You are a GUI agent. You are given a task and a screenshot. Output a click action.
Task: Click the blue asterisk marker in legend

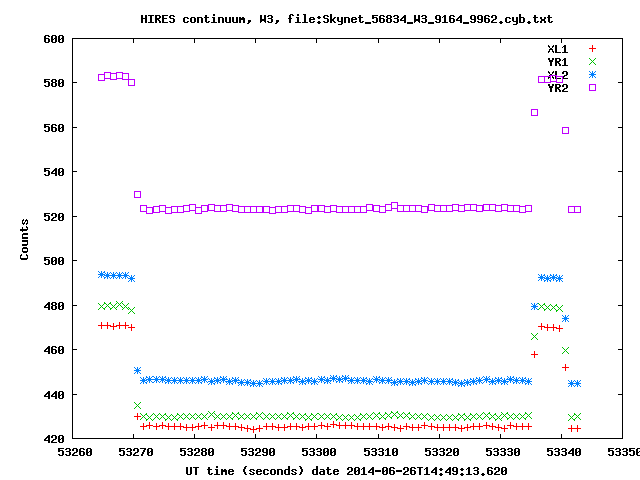pos(592,75)
